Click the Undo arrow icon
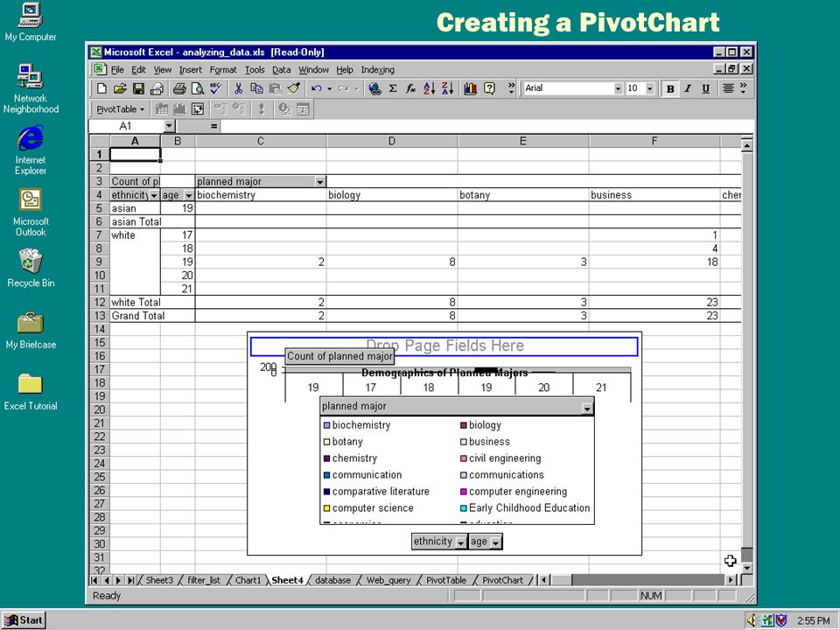Viewport: 840px width, 630px height. [316, 89]
